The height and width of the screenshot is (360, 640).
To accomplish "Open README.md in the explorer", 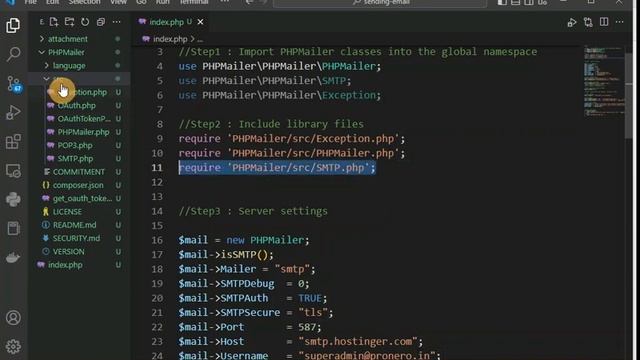I will tap(74, 225).
